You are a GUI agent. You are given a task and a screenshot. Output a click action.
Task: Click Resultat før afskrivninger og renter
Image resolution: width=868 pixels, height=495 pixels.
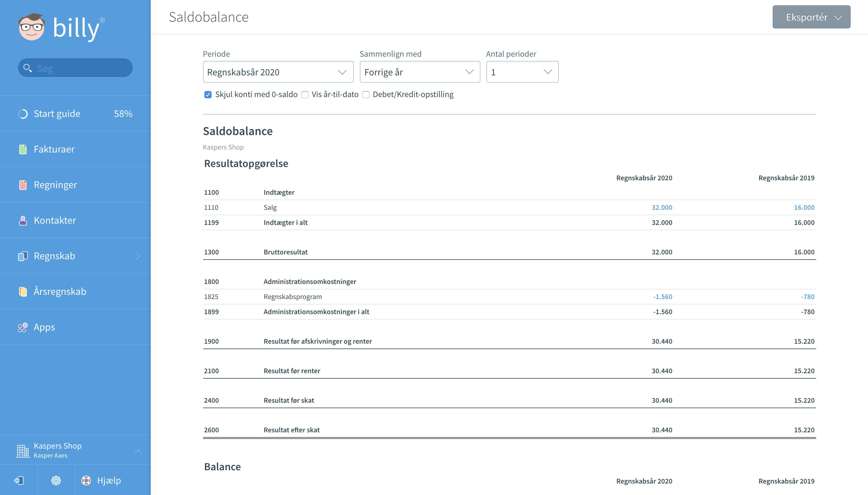click(x=318, y=341)
